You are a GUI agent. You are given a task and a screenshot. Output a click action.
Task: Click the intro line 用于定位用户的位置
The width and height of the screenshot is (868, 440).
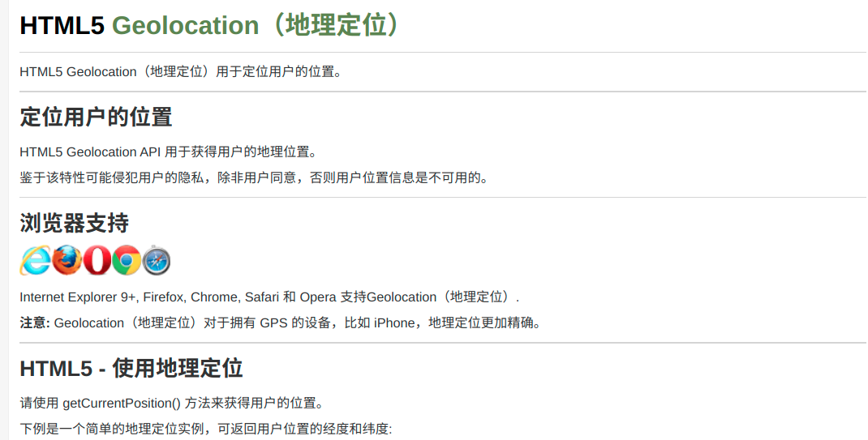[181, 72]
